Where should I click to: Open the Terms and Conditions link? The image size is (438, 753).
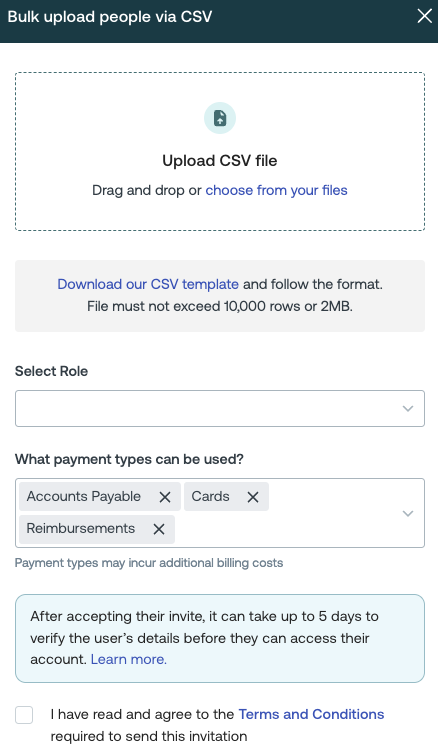(311, 714)
